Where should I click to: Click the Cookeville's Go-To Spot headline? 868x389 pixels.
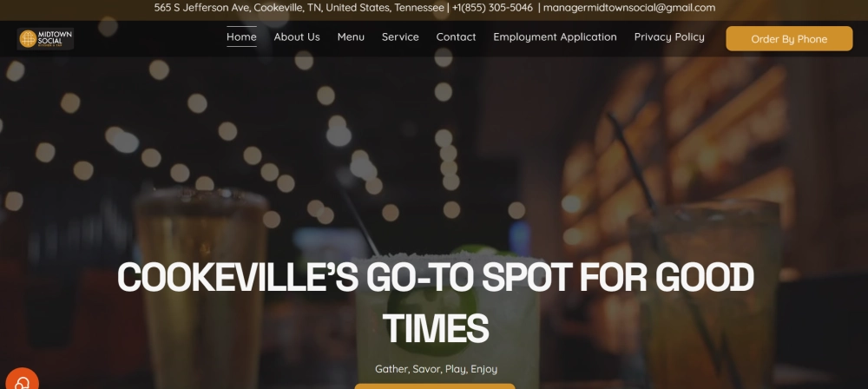tap(435, 302)
